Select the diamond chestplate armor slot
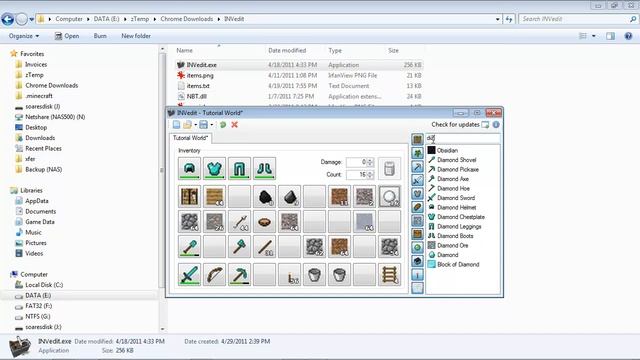Viewport: 640px width, 360px height. pyautogui.click(x=214, y=168)
